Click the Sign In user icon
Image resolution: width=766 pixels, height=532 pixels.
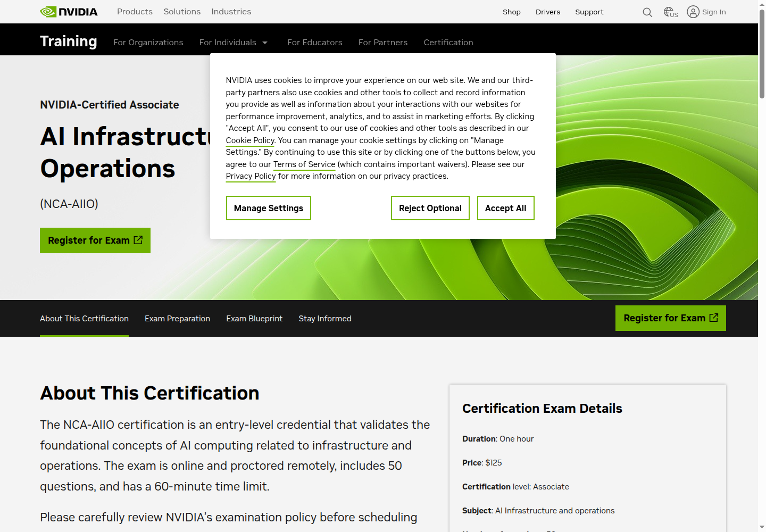point(693,12)
